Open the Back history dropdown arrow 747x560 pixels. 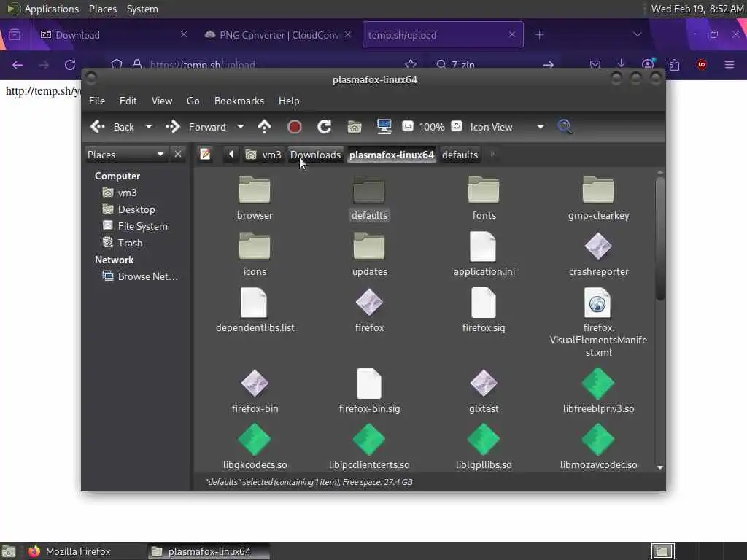point(149,127)
